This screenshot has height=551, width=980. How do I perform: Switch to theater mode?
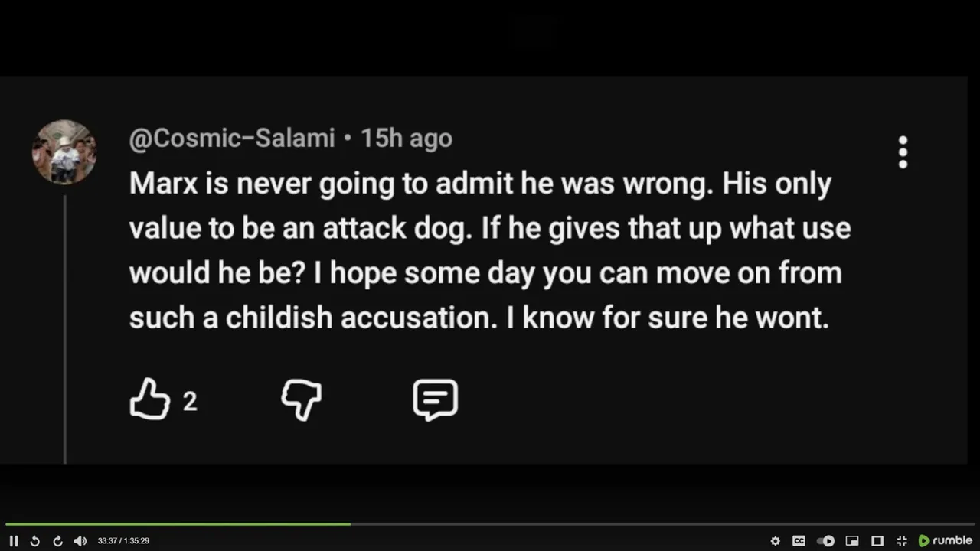click(x=877, y=541)
